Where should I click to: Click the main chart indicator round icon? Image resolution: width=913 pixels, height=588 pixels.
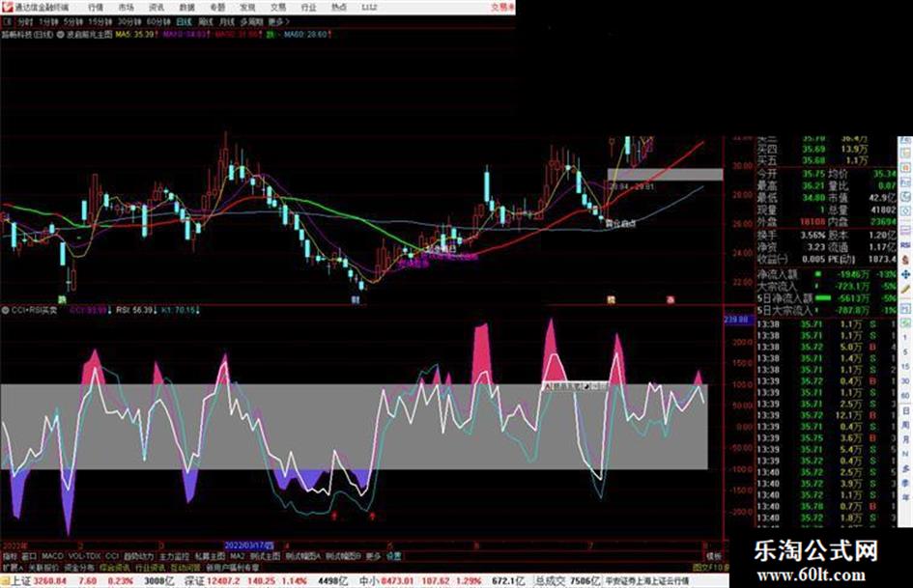point(62,35)
